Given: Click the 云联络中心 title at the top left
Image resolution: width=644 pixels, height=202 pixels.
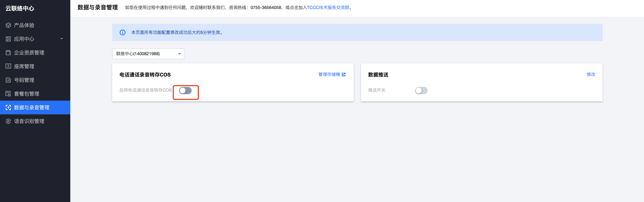Looking at the screenshot, I should tap(20, 8).
